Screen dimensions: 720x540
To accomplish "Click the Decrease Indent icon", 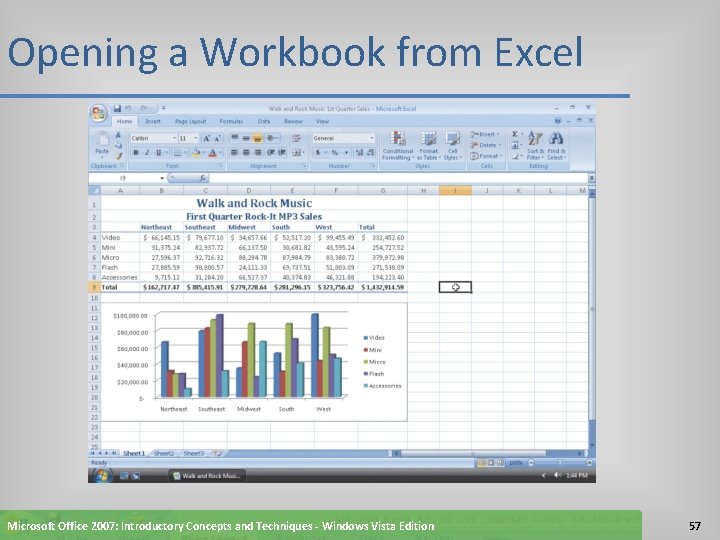I will [x=271, y=152].
